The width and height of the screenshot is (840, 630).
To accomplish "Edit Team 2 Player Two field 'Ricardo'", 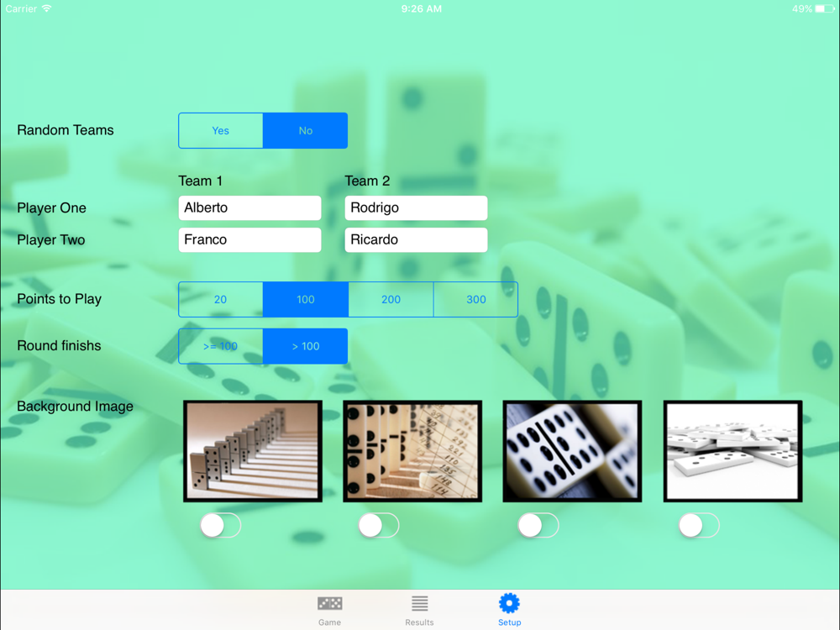I will [x=417, y=240].
